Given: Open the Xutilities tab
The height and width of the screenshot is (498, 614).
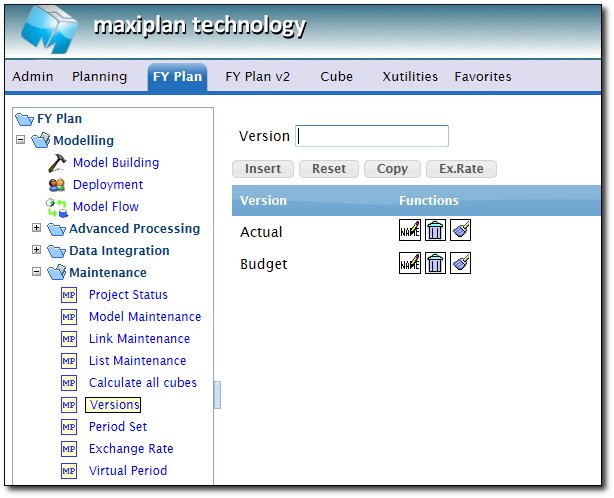Looking at the screenshot, I should coord(410,76).
